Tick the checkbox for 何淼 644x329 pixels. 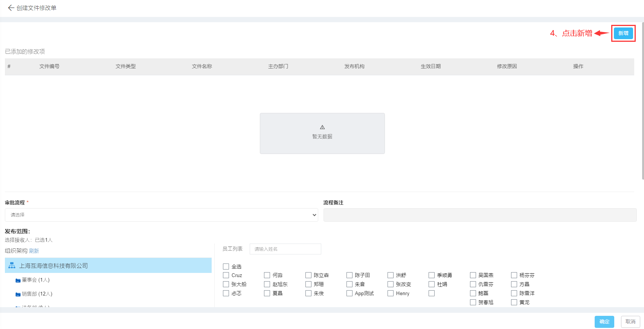(x=267, y=275)
